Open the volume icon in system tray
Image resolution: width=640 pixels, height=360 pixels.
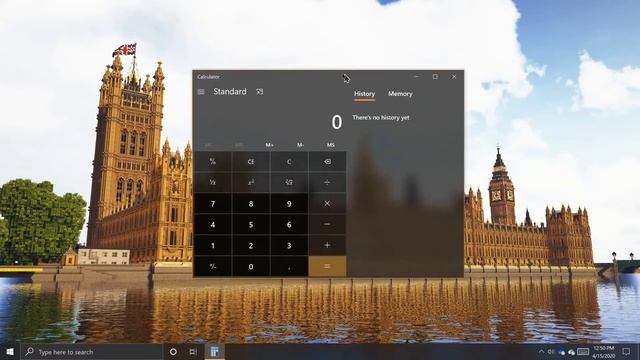click(x=551, y=351)
